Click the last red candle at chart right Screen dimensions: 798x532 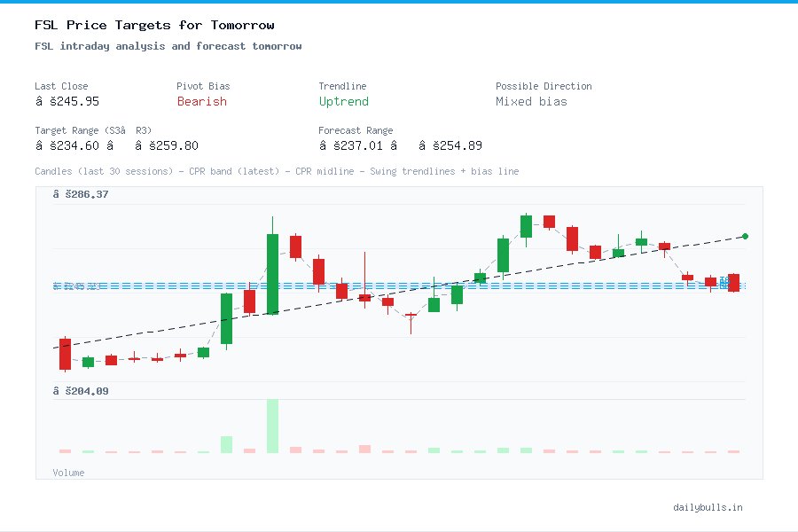tap(733, 283)
